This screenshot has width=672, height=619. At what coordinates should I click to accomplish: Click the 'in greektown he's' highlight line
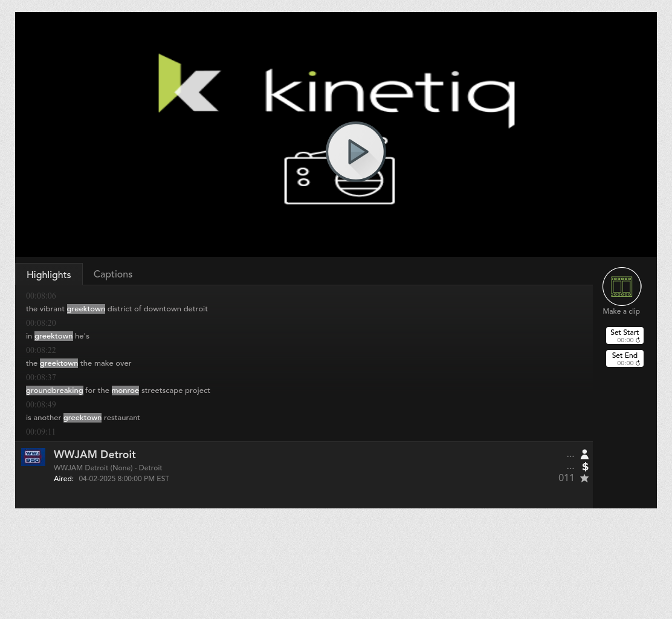click(57, 336)
